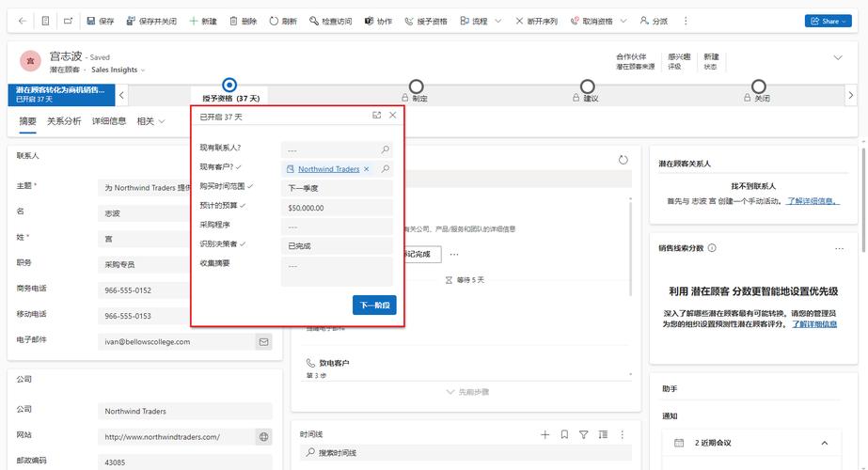The height and width of the screenshot is (470, 868).
Task: Click the 预计的预算 $50,000.00 field
Action: (x=337, y=208)
